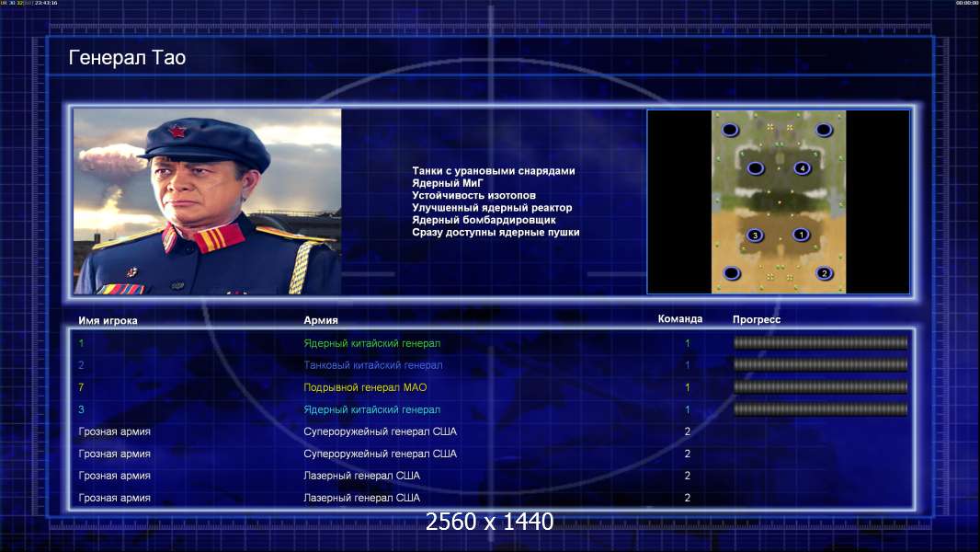Click the battlefield minimap preview
Image resolution: width=980 pixels, height=552 pixels.
779,201
